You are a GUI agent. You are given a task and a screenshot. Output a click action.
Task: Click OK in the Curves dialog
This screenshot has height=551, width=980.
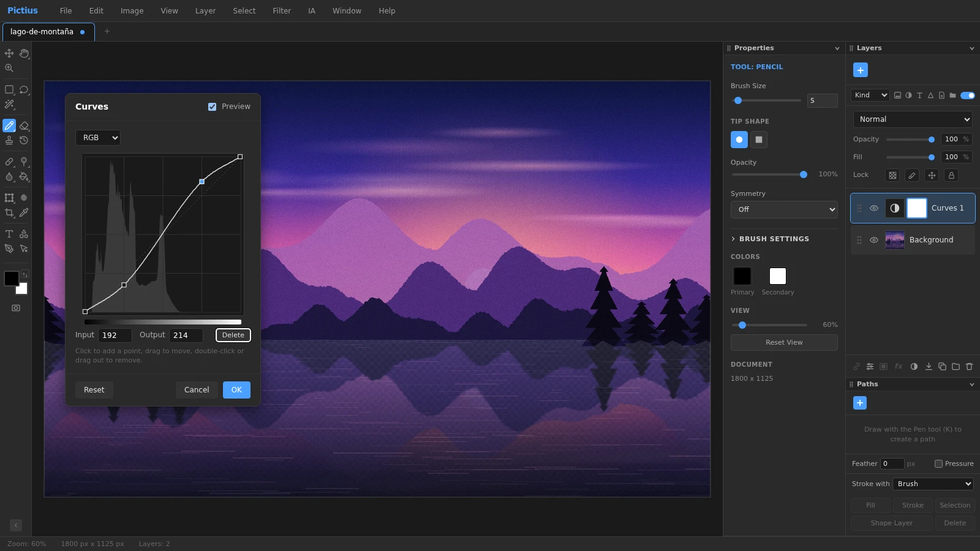click(236, 390)
